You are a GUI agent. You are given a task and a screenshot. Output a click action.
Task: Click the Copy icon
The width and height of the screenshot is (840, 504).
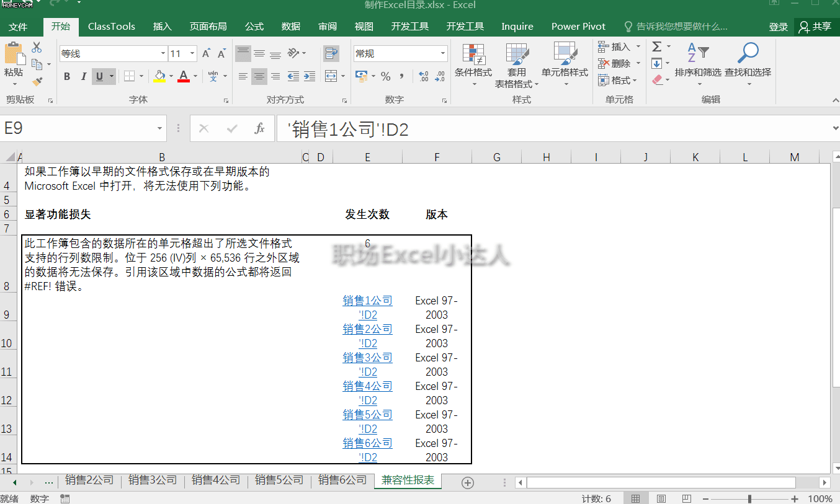tap(37, 64)
